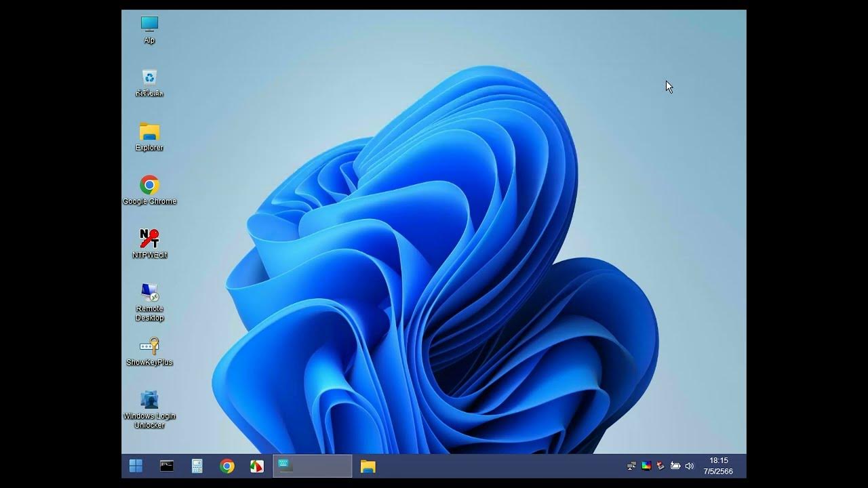Click the network tray icon
This screenshot has height=488, width=868.
631,466
